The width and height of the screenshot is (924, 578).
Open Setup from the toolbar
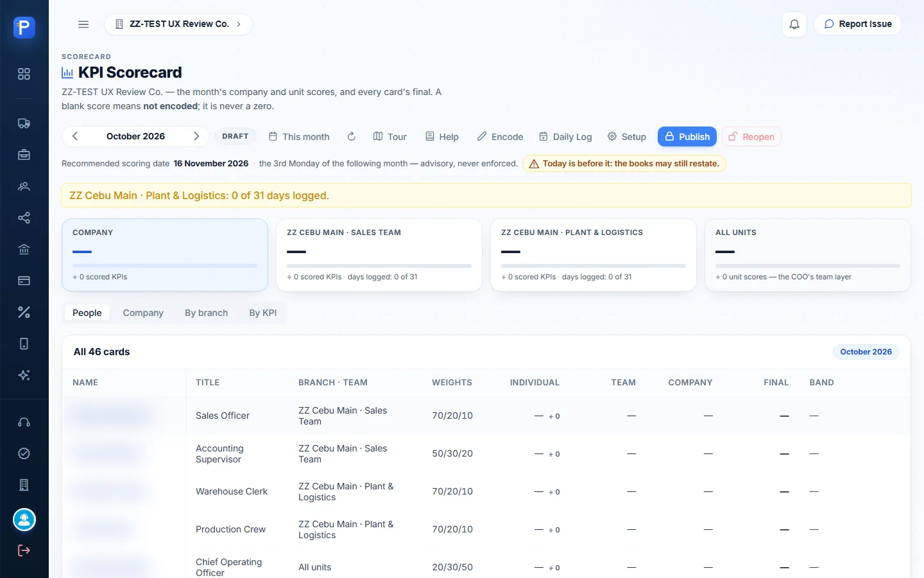(627, 137)
